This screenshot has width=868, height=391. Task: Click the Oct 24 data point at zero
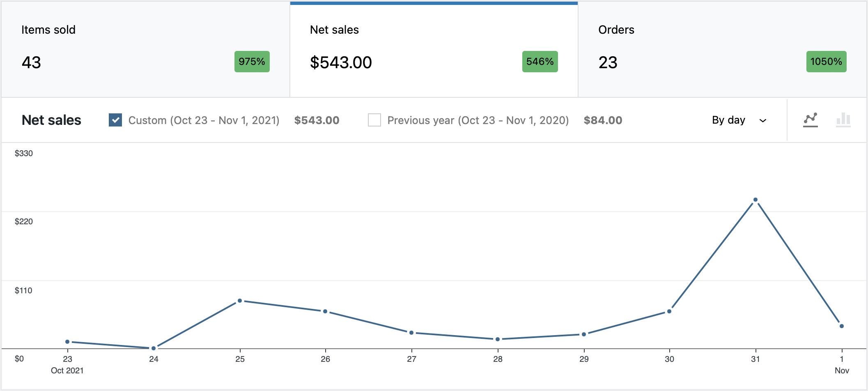click(x=154, y=348)
